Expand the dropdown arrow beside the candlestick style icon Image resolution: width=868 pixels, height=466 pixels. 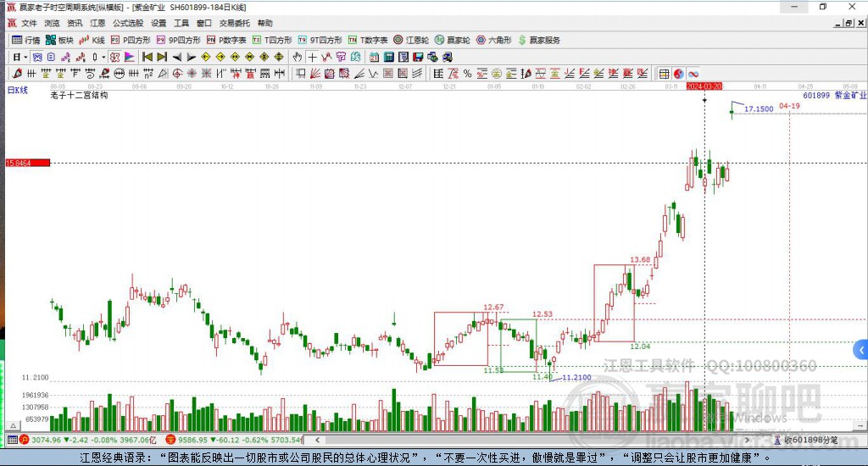click(103, 57)
